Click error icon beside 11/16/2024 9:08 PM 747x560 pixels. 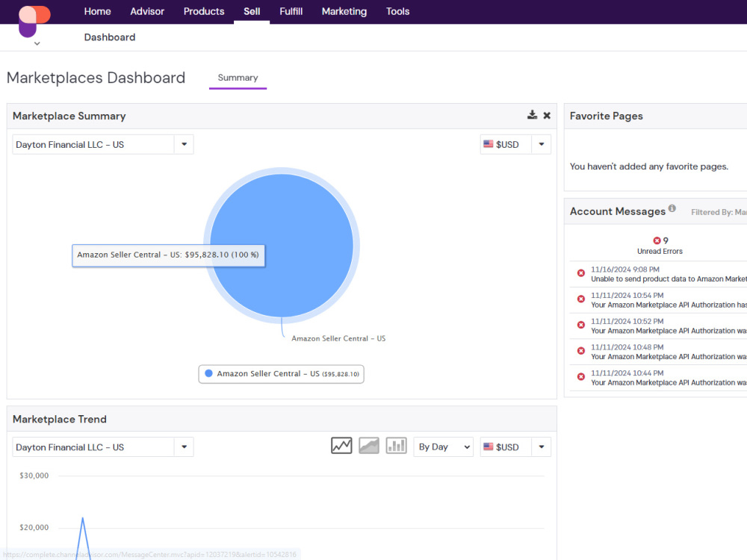(x=580, y=273)
